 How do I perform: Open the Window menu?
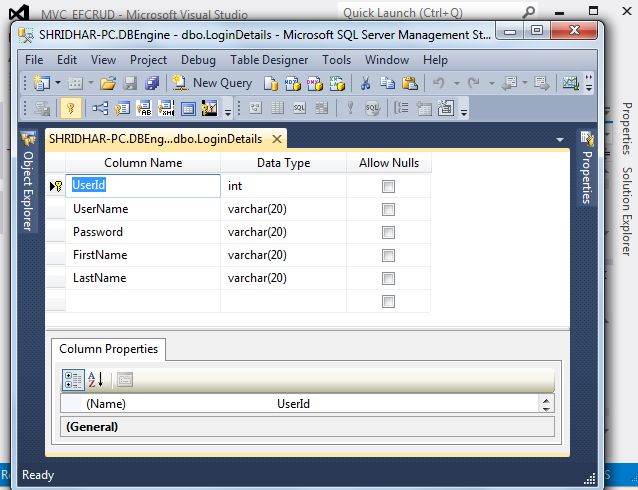[387, 60]
